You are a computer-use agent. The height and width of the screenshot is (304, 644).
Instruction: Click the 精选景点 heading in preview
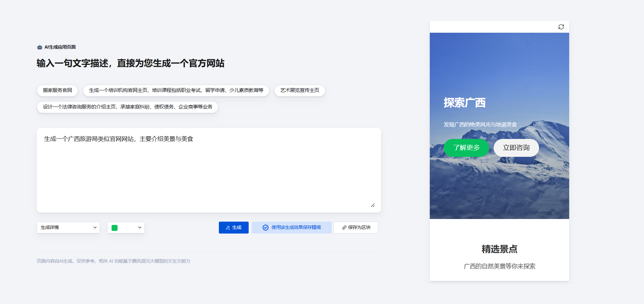click(x=499, y=249)
